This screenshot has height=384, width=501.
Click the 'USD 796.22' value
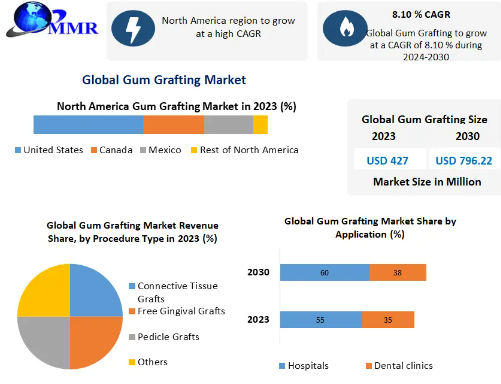click(x=464, y=161)
